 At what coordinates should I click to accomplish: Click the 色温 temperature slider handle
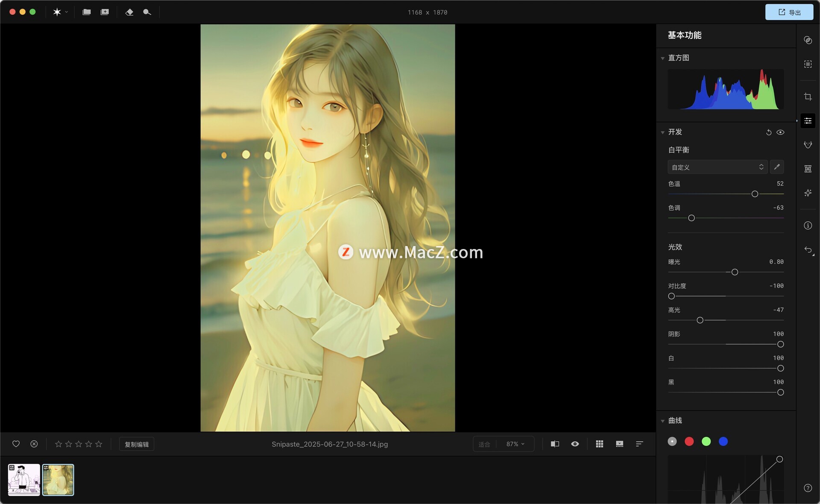pos(755,194)
